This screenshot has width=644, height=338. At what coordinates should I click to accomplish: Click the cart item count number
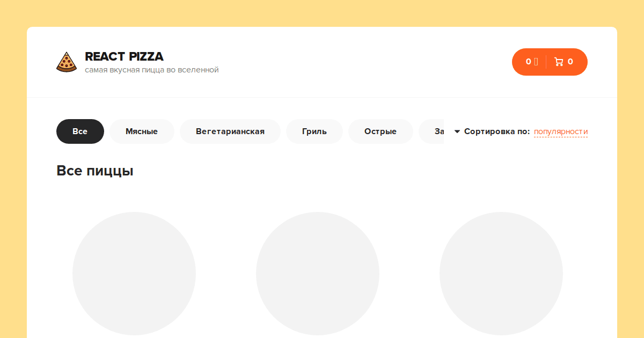coord(570,62)
